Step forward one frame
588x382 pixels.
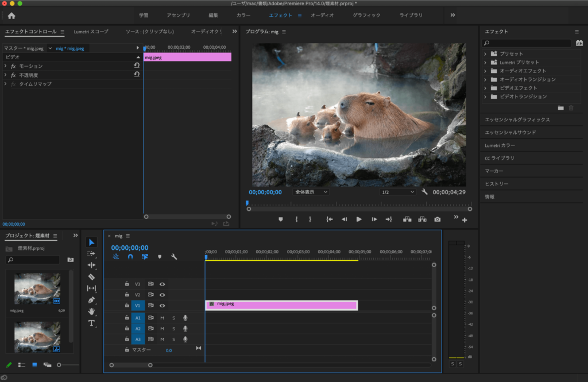pyautogui.click(x=374, y=219)
